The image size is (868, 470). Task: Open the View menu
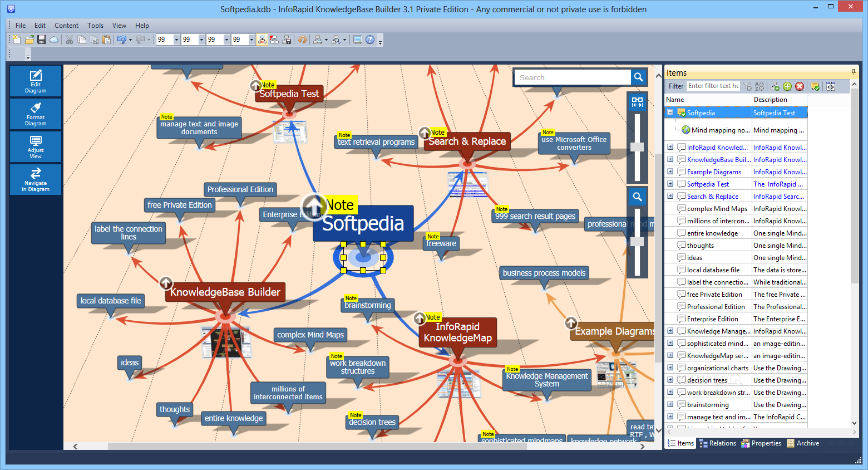click(119, 26)
